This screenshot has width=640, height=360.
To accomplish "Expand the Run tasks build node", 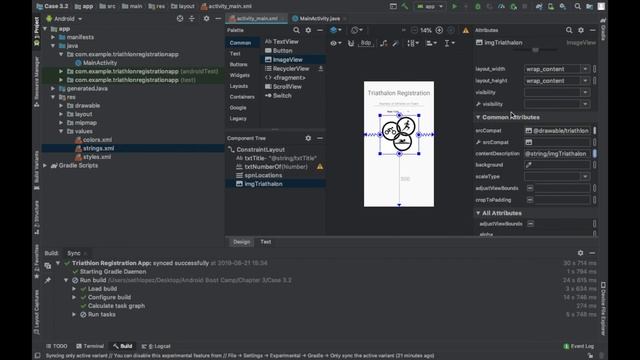I will pyautogui.click(x=74, y=315).
